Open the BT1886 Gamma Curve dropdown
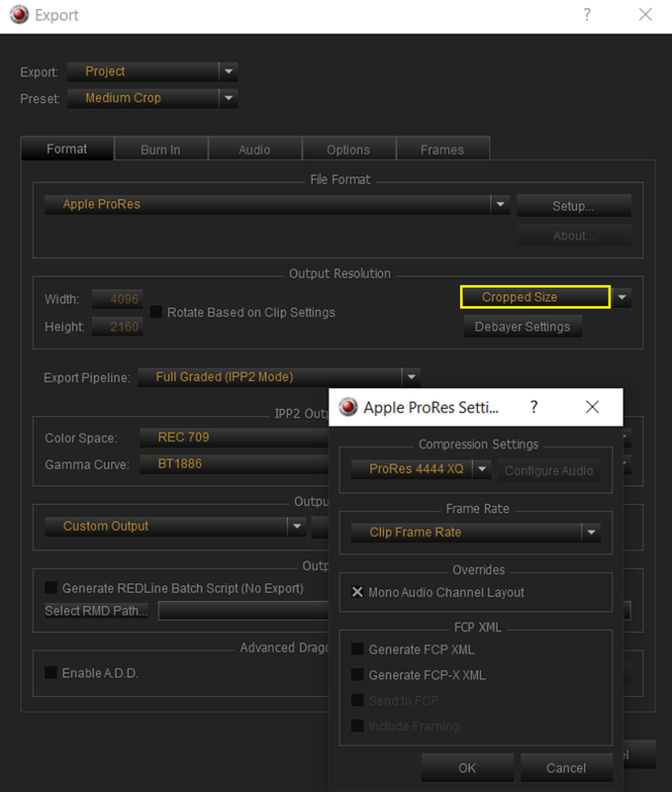The image size is (672, 792). coord(235,464)
